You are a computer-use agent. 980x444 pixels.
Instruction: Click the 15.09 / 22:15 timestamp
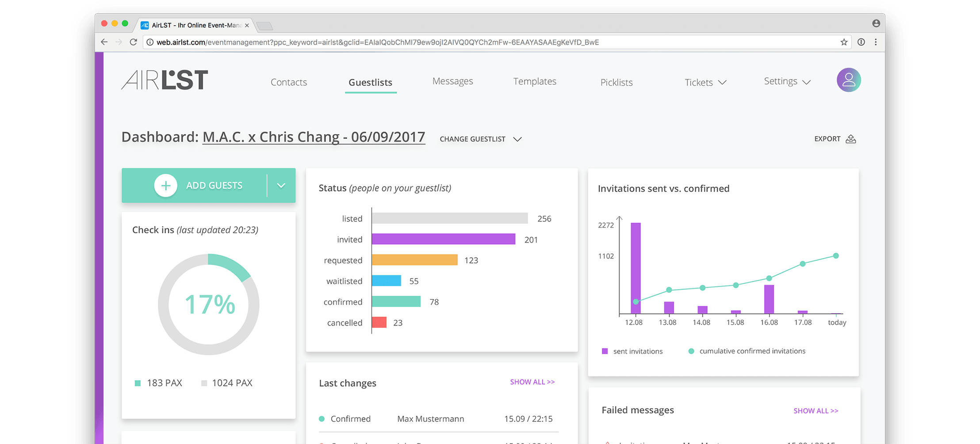tap(528, 419)
